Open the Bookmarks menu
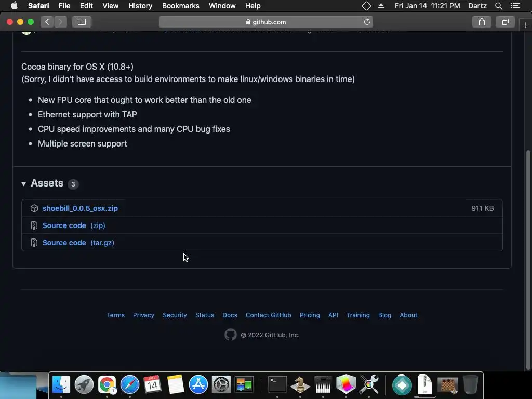 click(x=180, y=6)
